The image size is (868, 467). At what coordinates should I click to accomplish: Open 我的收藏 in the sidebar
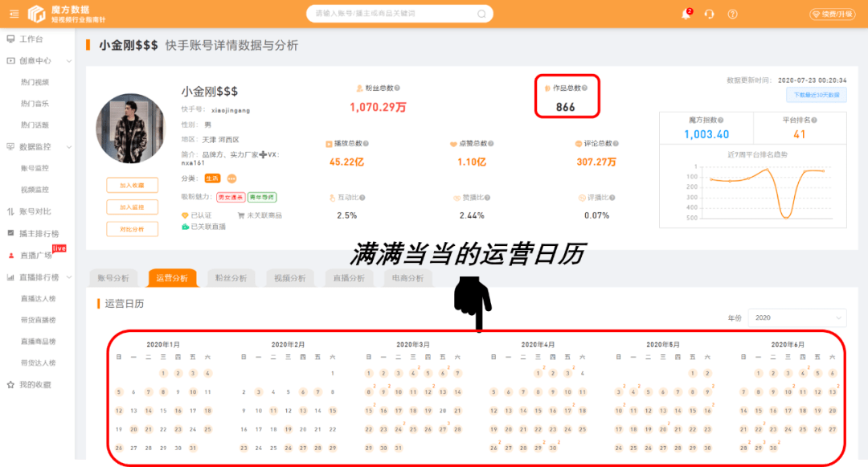(35, 384)
